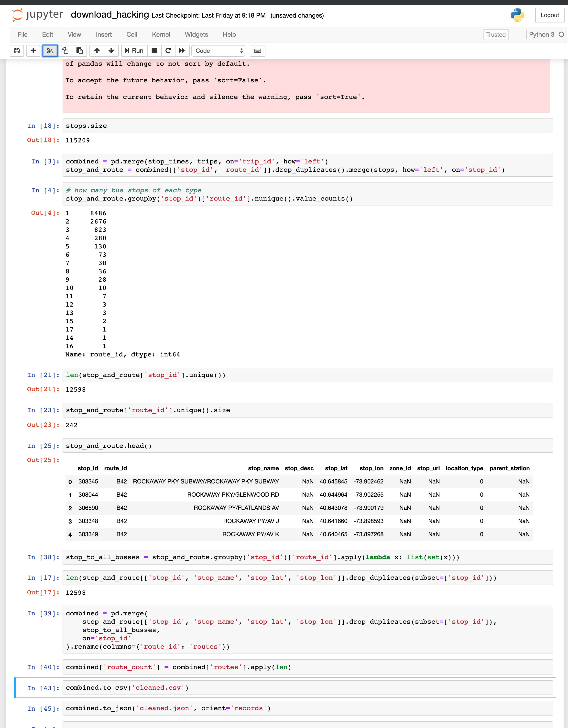Screen dimensions: 568x728
Task: Interrupt the kernel with stop icon
Action: coord(154,51)
